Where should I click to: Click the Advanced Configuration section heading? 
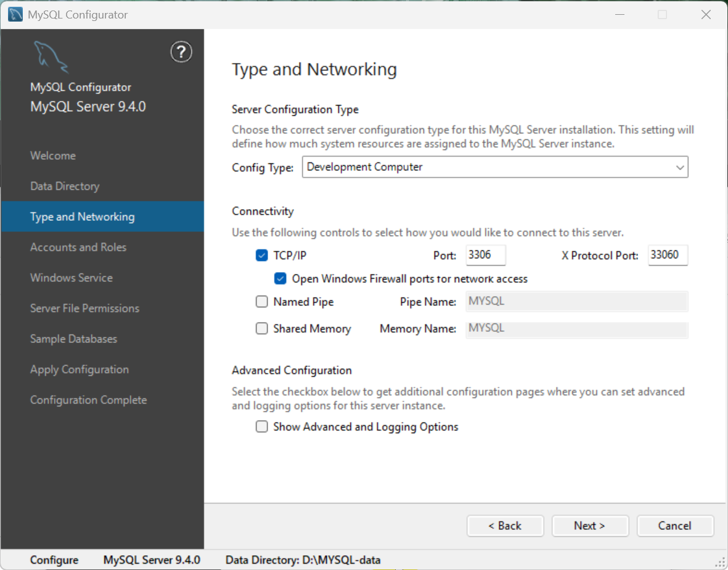(x=292, y=370)
